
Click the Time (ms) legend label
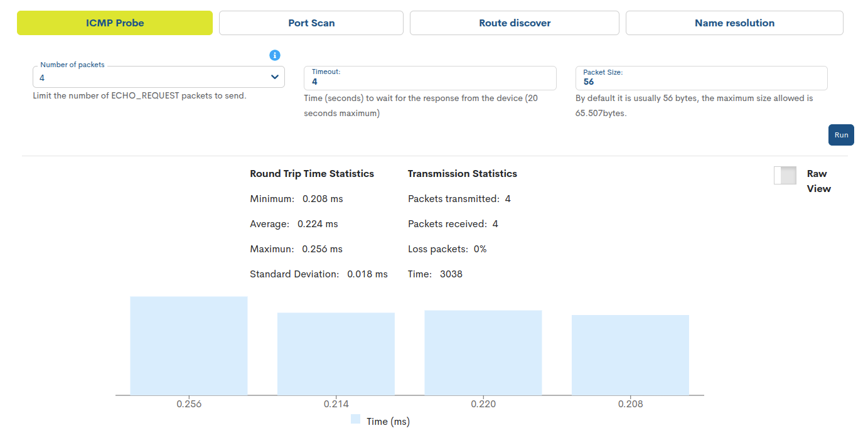388,422
